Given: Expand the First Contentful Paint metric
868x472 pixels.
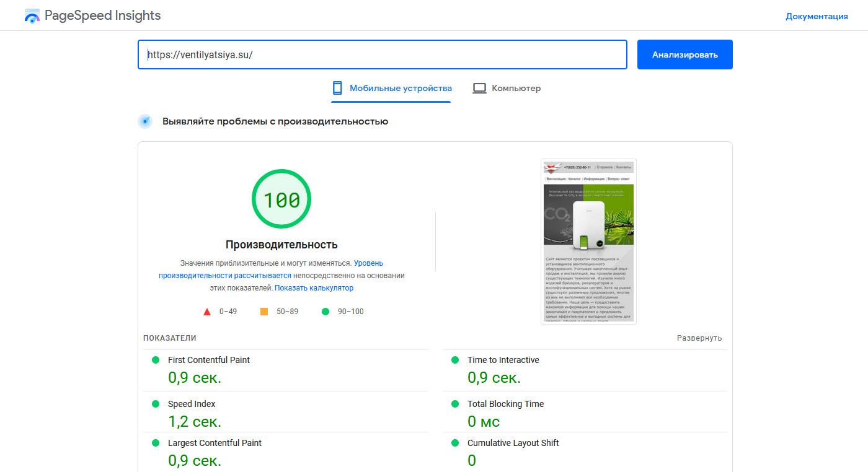Looking at the screenshot, I should click(x=209, y=360).
